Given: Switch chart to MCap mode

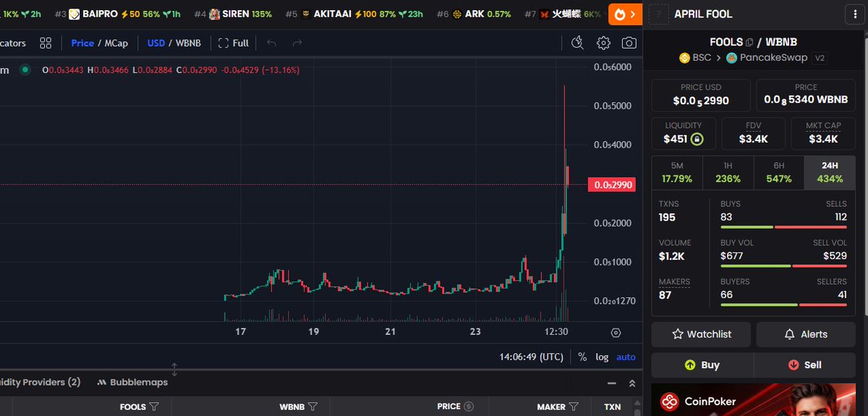Looking at the screenshot, I should 116,43.
